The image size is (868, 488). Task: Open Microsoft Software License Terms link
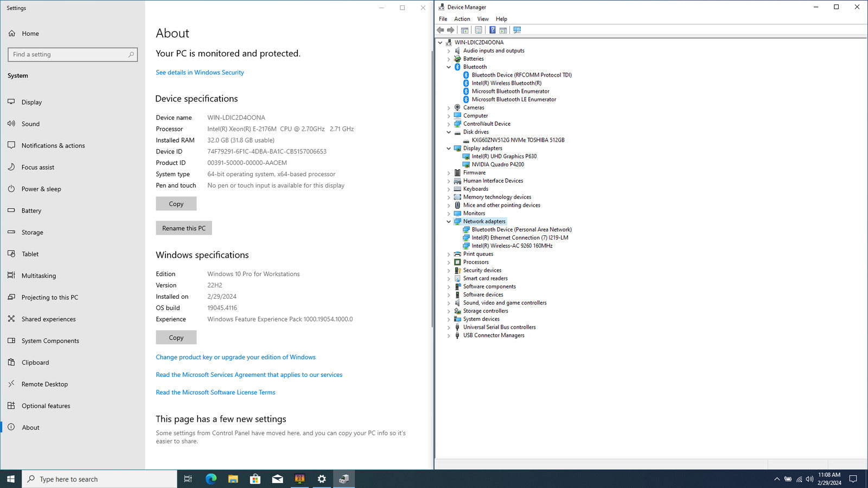pyautogui.click(x=215, y=392)
